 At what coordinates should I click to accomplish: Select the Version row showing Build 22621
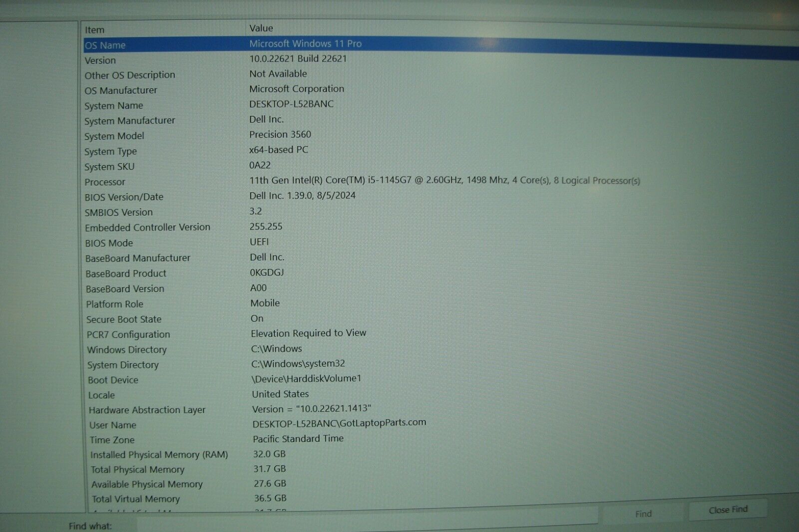pyautogui.click(x=200, y=59)
